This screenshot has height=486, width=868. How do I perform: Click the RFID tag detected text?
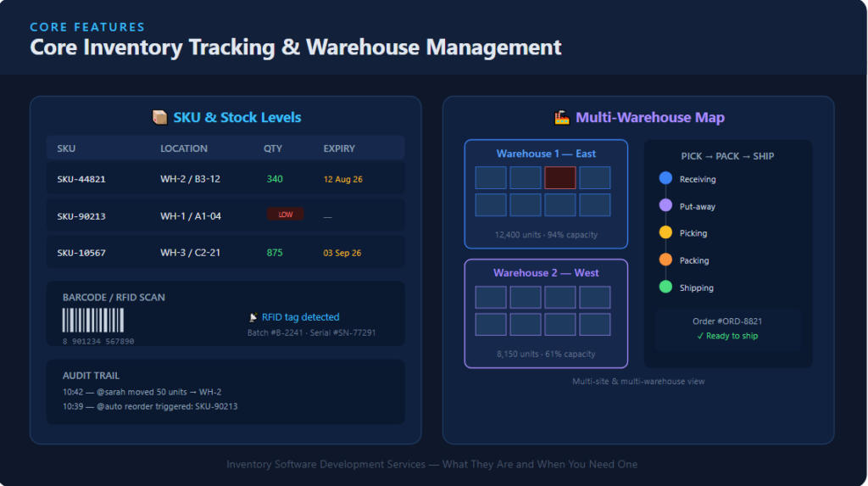point(301,317)
